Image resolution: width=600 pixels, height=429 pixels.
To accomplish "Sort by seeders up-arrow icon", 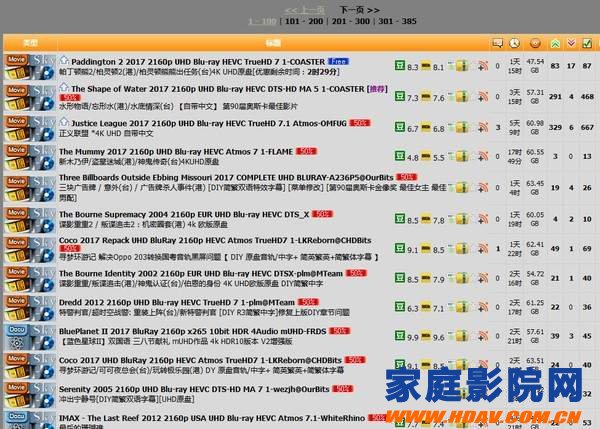I will pos(555,44).
